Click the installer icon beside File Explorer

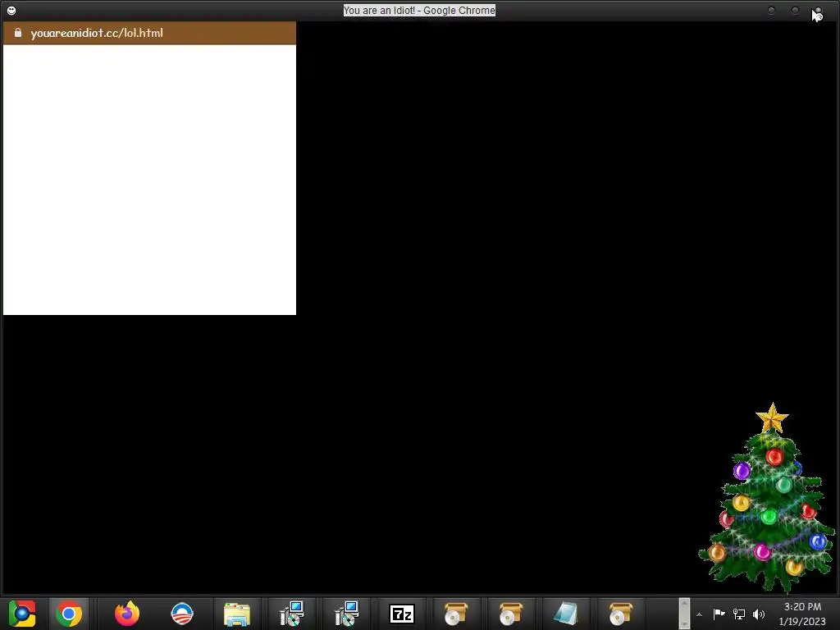click(292, 614)
